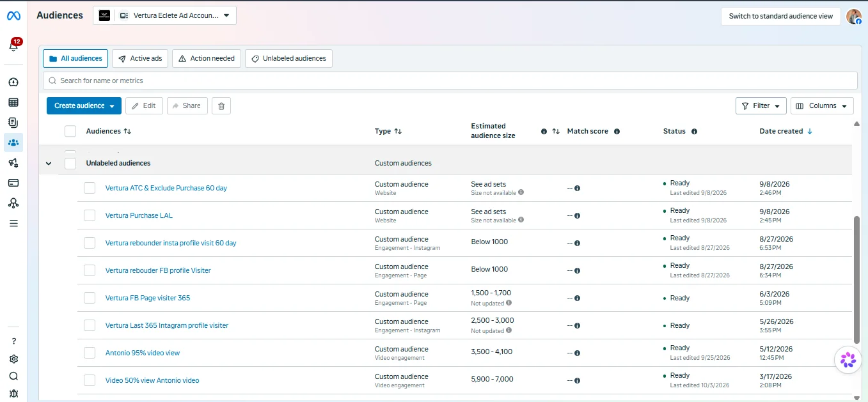This screenshot has width=868, height=402.
Task: Open Vertura ATC & Exclude Purchase 60 day link
Action: click(x=166, y=189)
